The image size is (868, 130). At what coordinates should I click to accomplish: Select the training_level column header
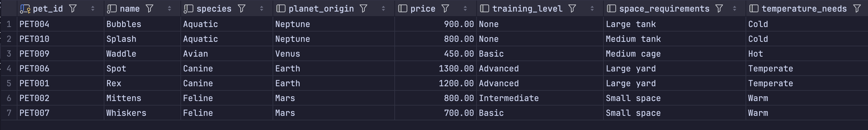pyautogui.click(x=527, y=9)
